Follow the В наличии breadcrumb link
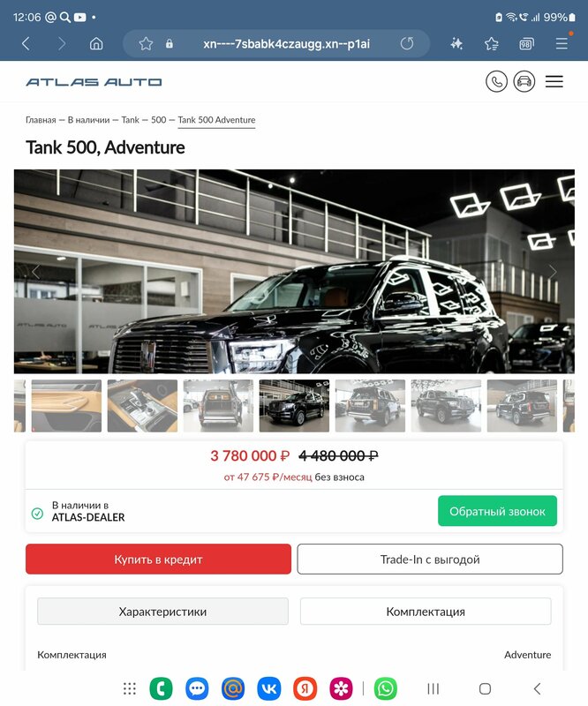 [89, 120]
